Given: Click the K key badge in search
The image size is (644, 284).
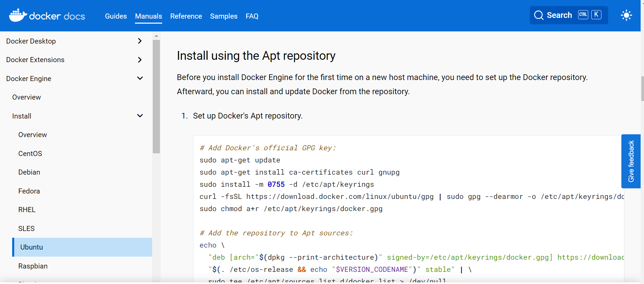Looking at the screenshot, I should click(596, 15).
